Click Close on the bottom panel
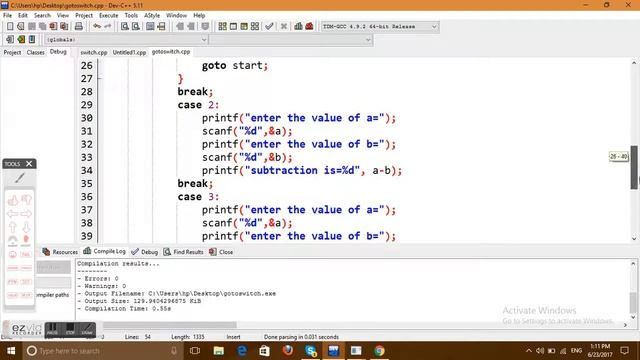 point(221,252)
